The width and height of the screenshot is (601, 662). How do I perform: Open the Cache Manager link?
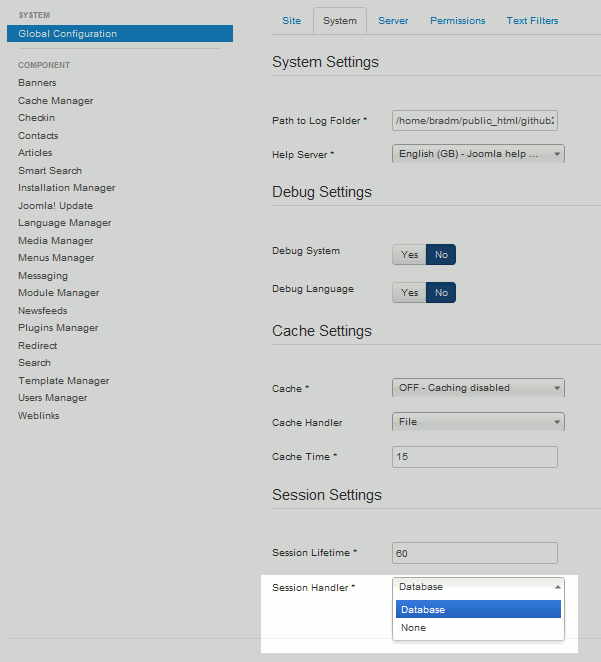click(55, 101)
